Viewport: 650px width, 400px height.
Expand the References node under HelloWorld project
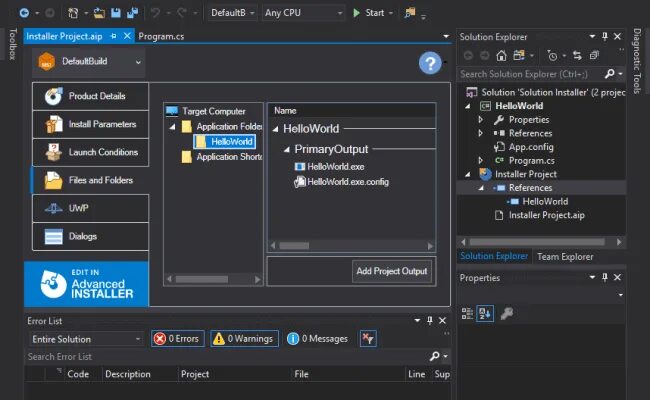(481, 133)
